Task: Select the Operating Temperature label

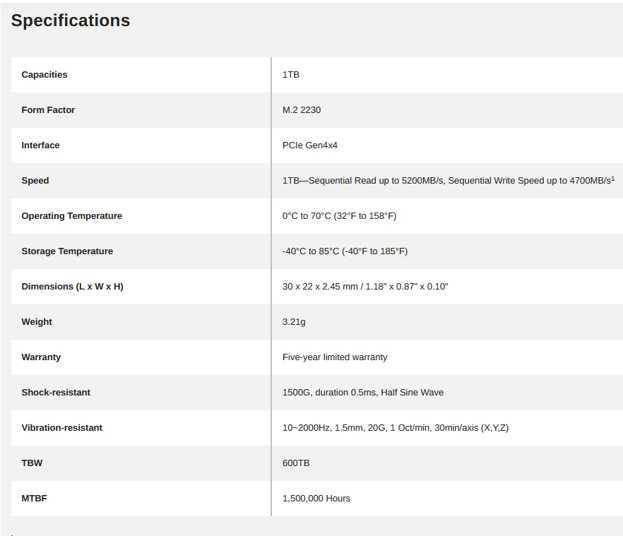Action: (x=72, y=216)
